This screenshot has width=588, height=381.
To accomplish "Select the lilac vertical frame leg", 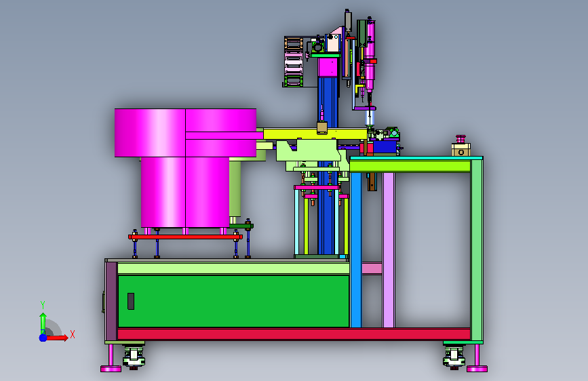I will pos(389,249).
